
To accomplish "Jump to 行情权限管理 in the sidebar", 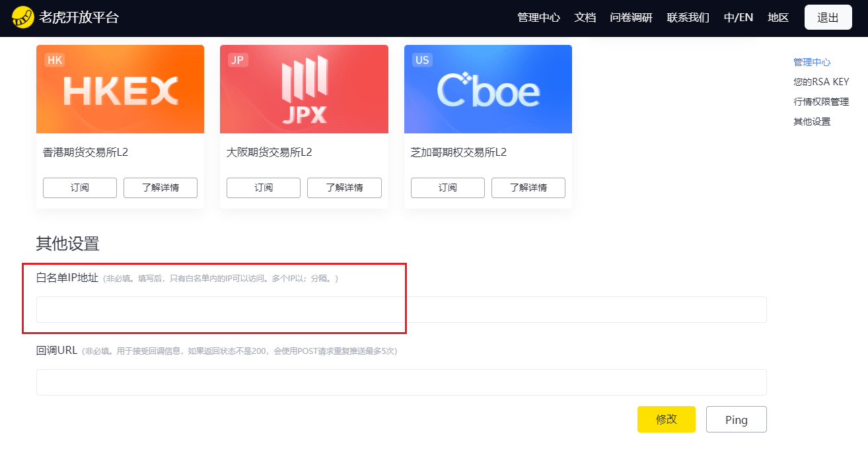I will (x=821, y=102).
